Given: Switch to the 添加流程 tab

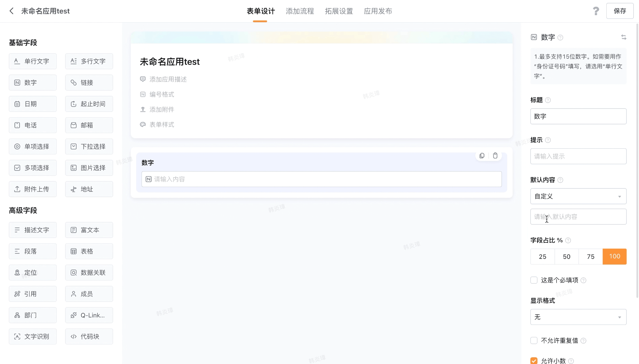Looking at the screenshot, I should pos(300,11).
